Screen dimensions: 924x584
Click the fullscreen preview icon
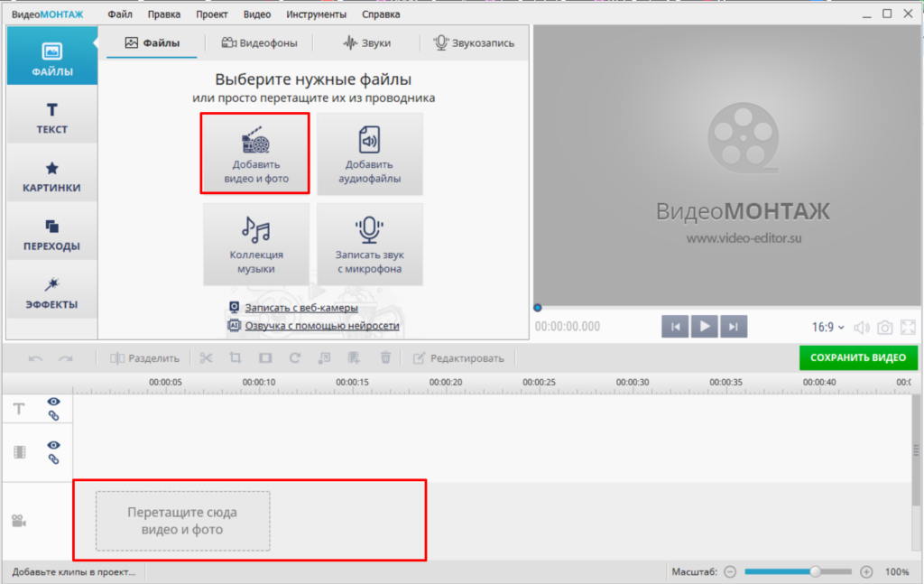[x=908, y=327]
